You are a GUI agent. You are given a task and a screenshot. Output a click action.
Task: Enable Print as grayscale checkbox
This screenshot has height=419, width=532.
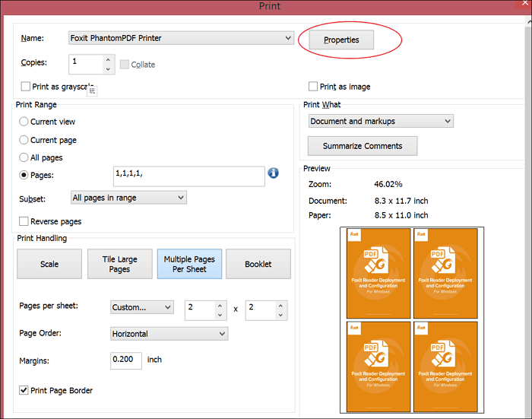tap(26, 87)
